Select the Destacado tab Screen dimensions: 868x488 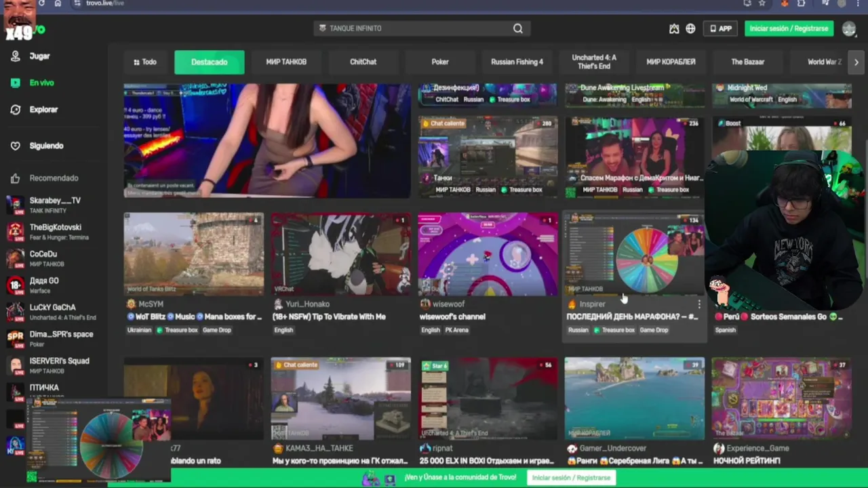209,62
